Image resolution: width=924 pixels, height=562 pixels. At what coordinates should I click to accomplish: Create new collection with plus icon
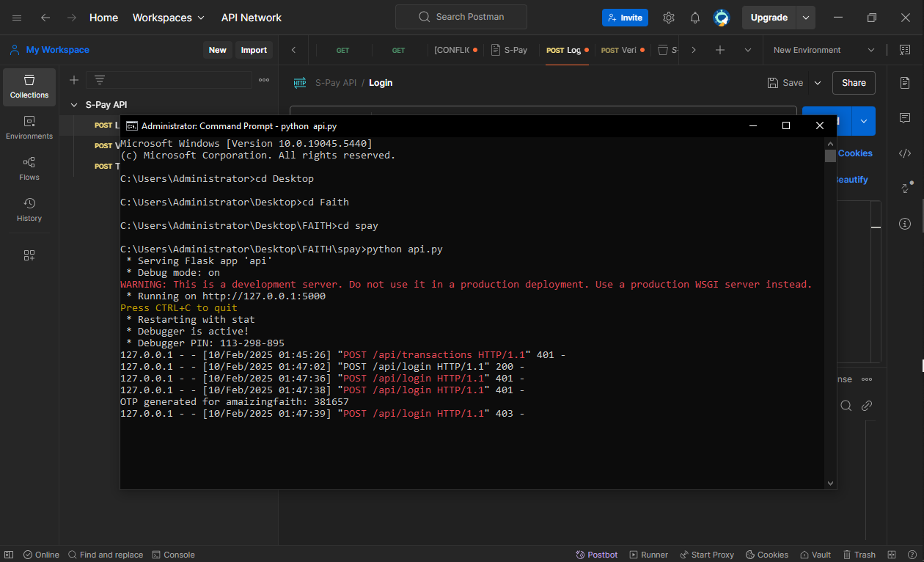(x=74, y=80)
